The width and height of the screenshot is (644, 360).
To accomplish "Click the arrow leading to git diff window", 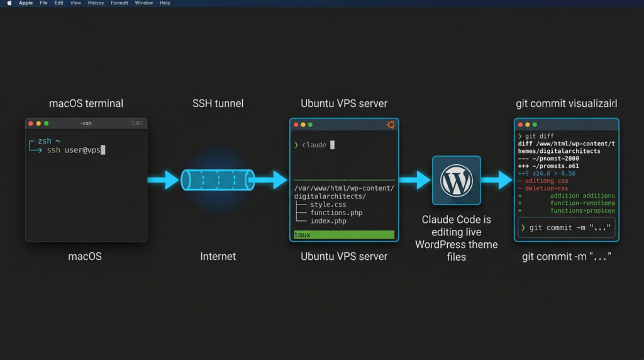I will tap(497, 180).
